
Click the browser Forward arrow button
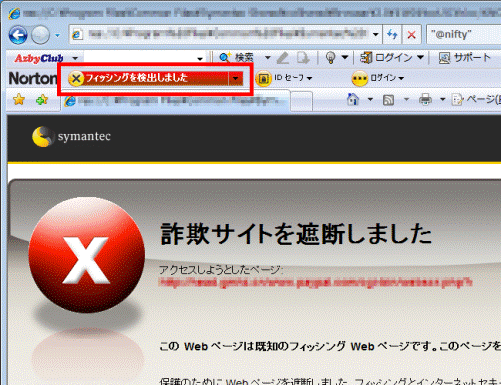(40, 35)
